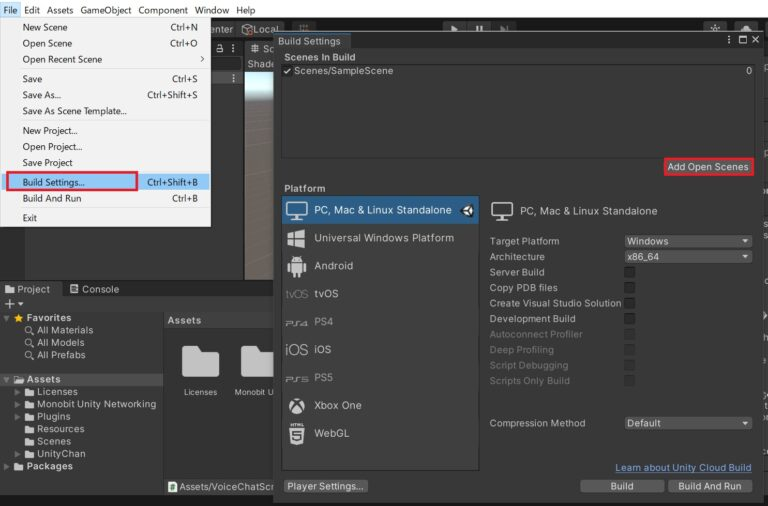This screenshot has height=506, width=768.
Task: Open the Component menu
Action: pos(163,10)
